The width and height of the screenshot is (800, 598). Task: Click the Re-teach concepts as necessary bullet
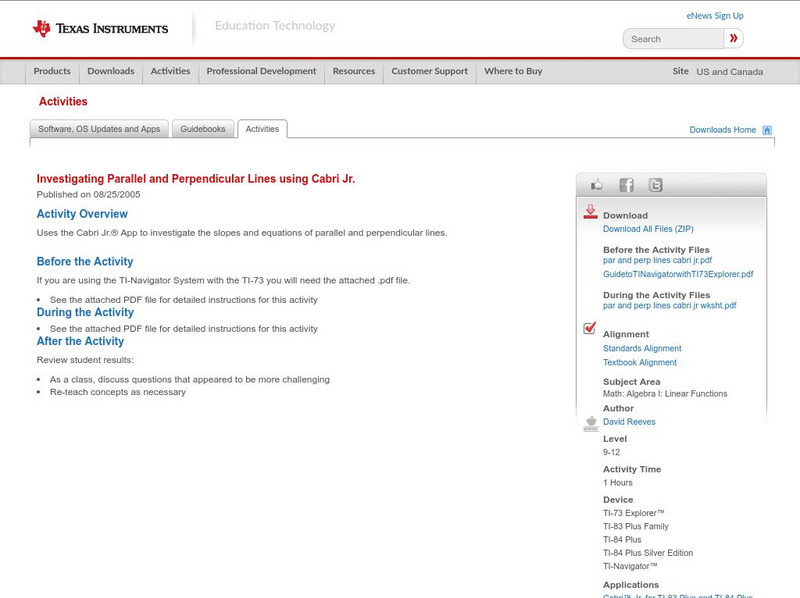pos(118,392)
